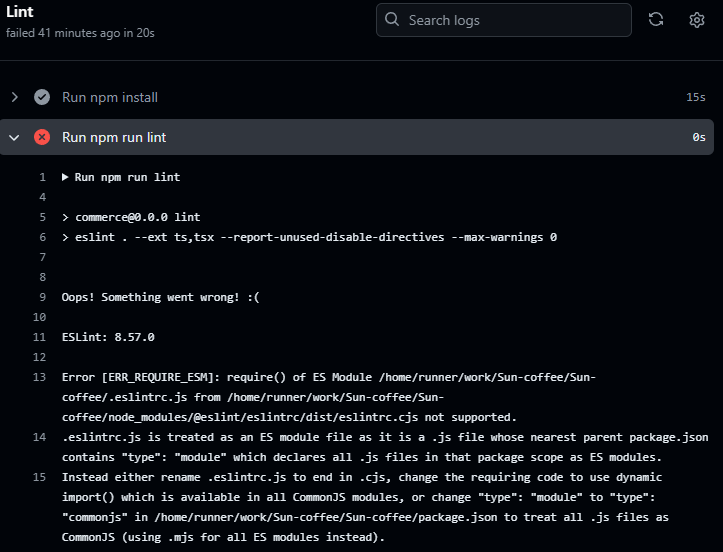Click the magnifier icon in Search logs
This screenshot has width=723, height=552.
coord(392,19)
